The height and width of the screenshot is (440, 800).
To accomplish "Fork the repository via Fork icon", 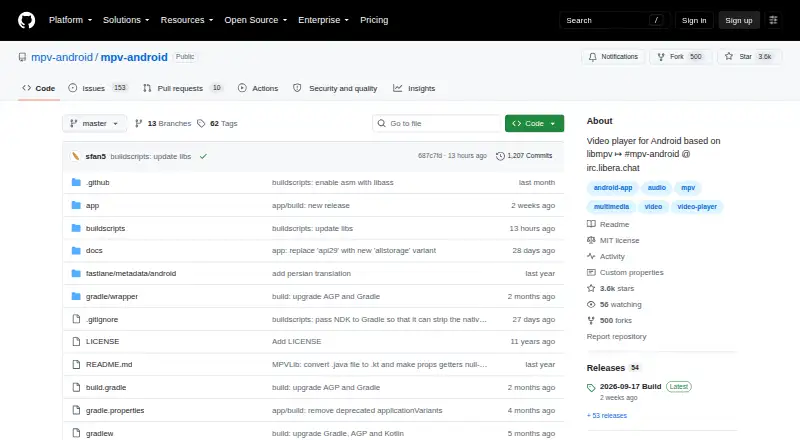I will click(661, 57).
